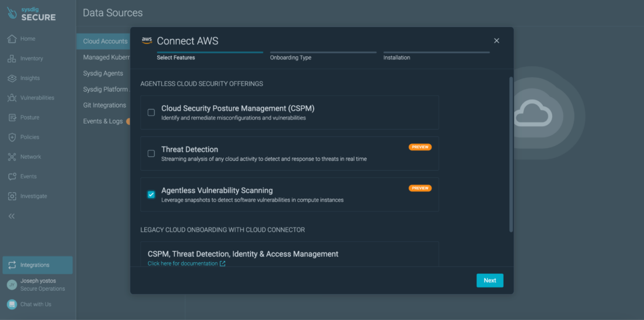Enable Cloud Security Posture Management (CSPM)
The height and width of the screenshot is (320, 644).
(151, 112)
